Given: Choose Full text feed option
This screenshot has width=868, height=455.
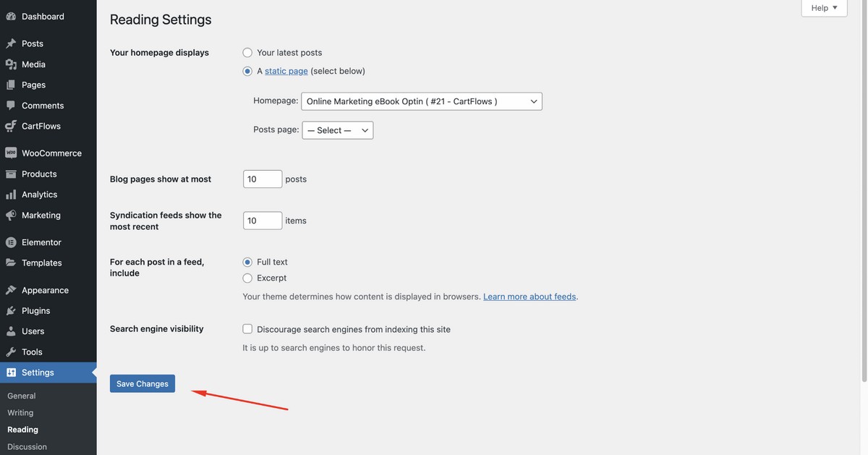Looking at the screenshot, I should (247, 262).
